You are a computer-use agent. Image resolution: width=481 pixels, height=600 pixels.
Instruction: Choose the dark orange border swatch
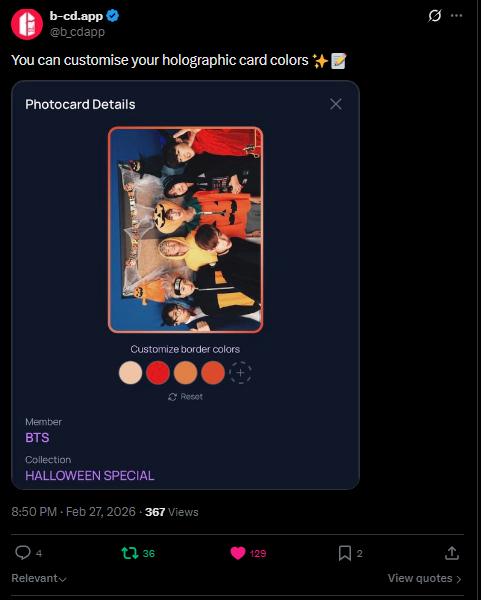pyautogui.click(x=213, y=373)
